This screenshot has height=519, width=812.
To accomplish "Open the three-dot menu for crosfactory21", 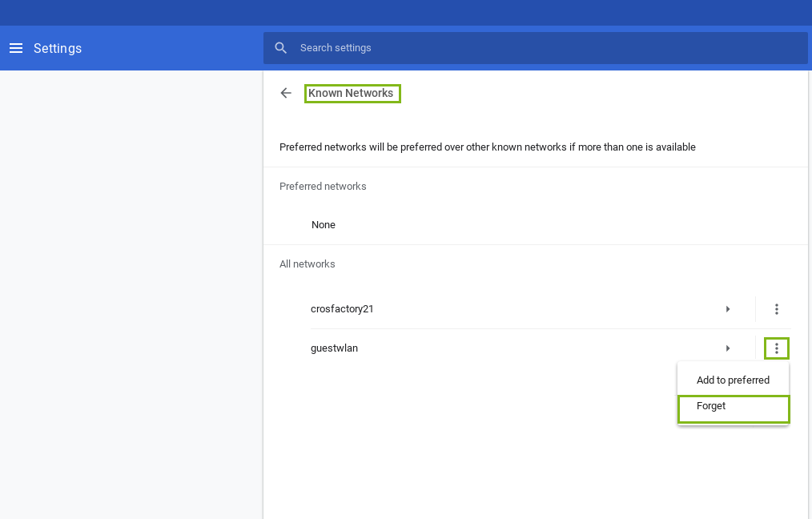I will point(777,308).
